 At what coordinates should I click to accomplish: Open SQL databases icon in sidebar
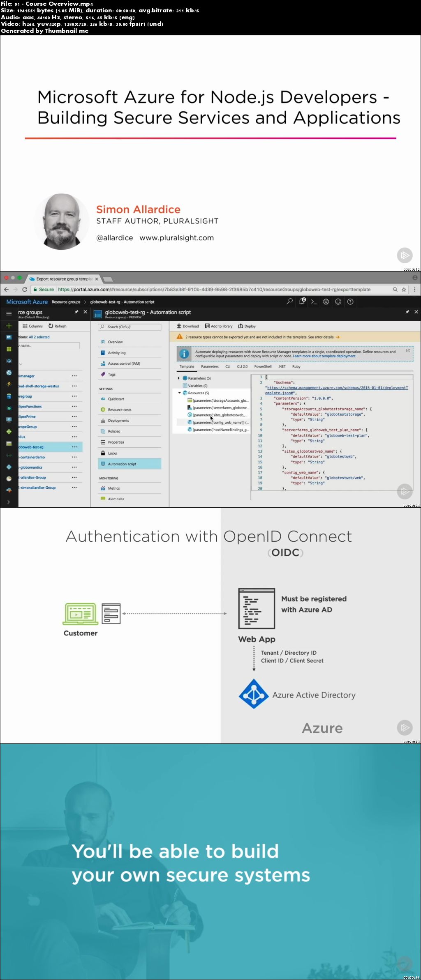pyautogui.click(x=9, y=396)
